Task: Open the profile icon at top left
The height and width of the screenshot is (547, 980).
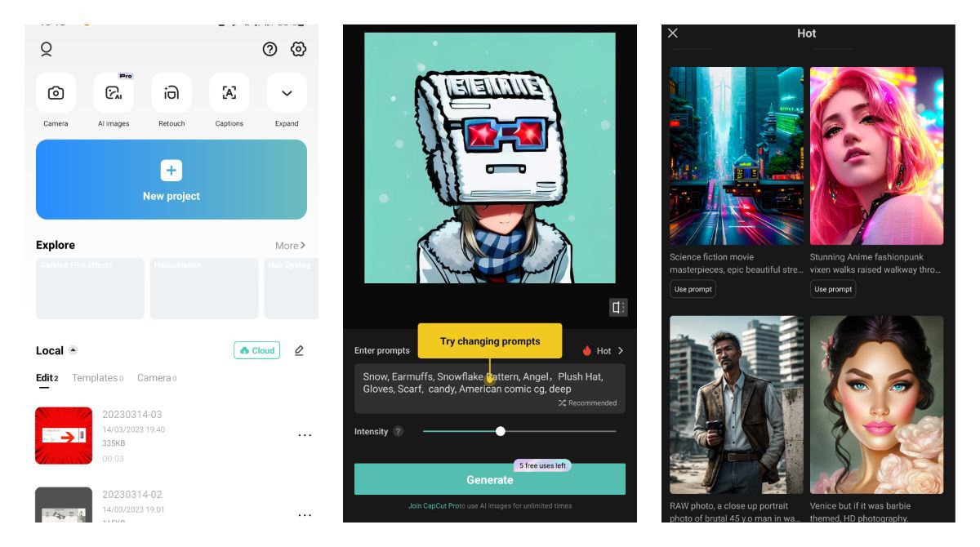Action: click(47, 50)
